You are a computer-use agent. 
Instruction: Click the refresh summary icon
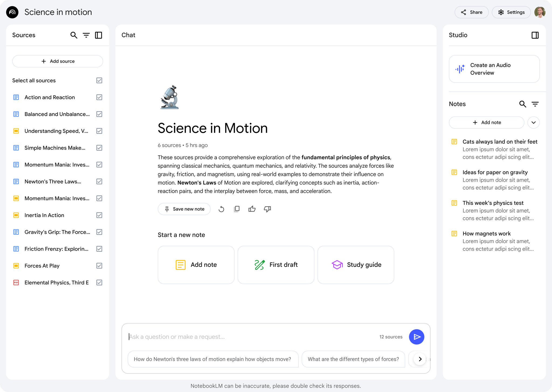tap(221, 209)
